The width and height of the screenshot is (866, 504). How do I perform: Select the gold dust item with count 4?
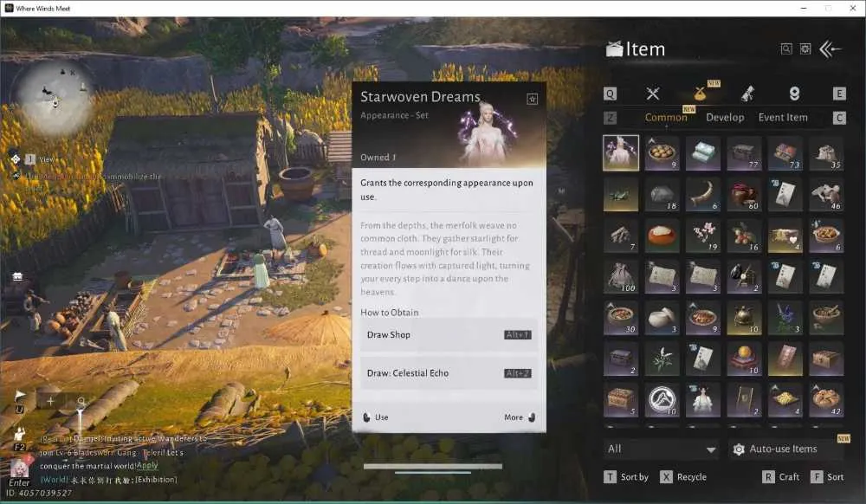(785, 399)
